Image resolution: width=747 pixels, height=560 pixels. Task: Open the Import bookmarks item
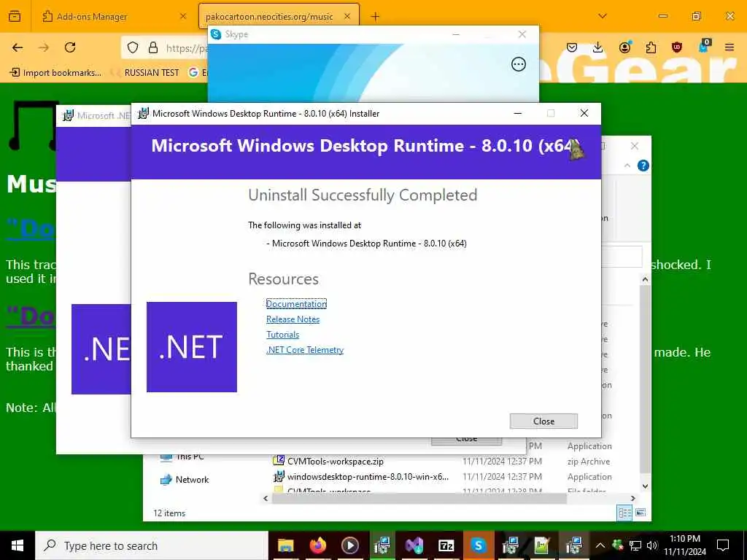coord(55,72)
